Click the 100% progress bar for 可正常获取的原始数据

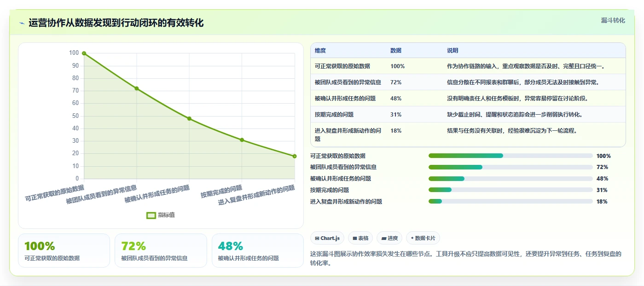pyautogui.click(x=511, y=156)
